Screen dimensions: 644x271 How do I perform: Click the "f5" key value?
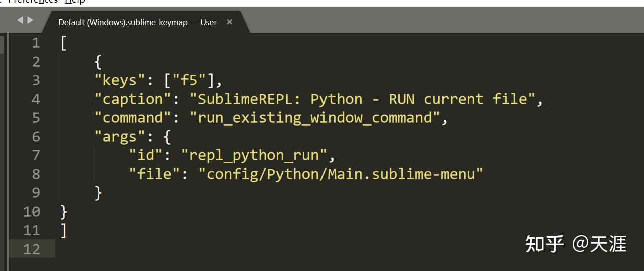point(189,80)
